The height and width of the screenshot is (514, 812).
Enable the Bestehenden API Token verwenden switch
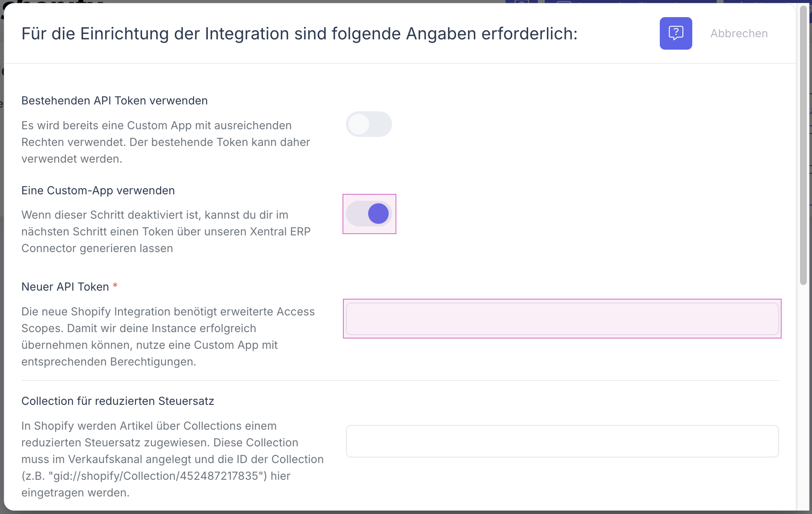[x=369, y=125]
